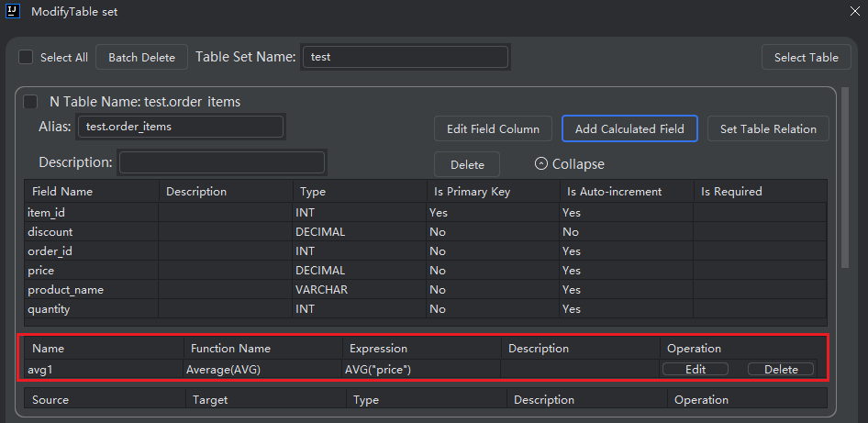Open Set Table Relation
868x423 pixels.
tap(768, 128)
